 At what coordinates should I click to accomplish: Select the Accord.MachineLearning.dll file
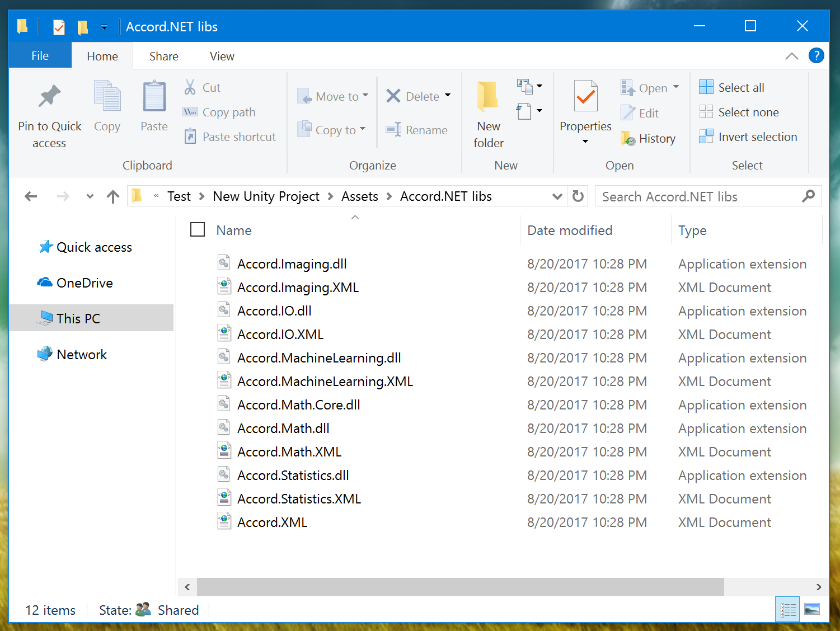[x=319, y=358]
